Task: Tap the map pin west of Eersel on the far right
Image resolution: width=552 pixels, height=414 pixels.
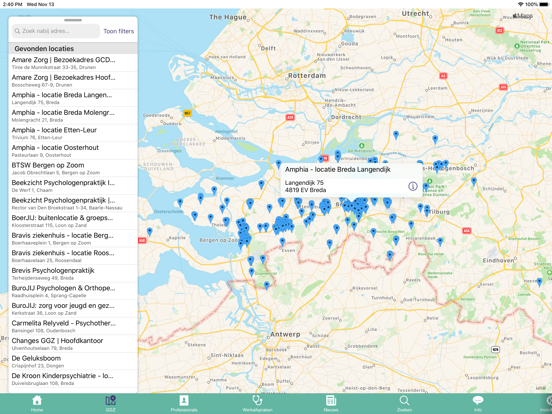Action: click(539, 282)
